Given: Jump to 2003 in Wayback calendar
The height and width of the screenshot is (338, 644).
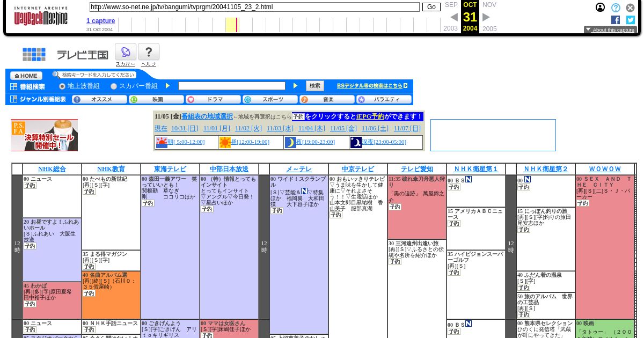Looking at the screenshot, I should (x=450, y=29).
